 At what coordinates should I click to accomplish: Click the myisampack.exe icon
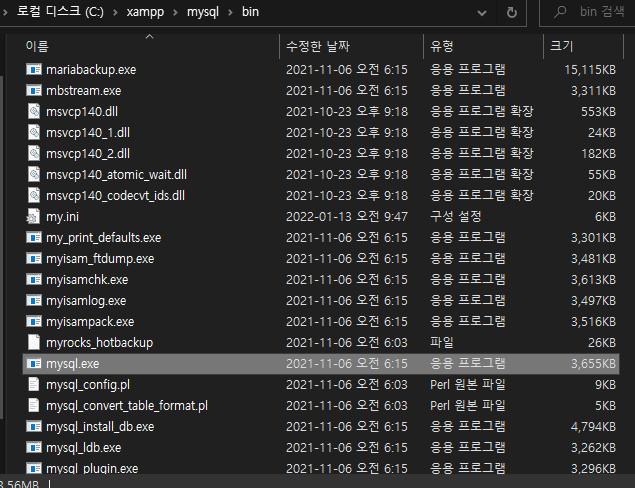34,322
